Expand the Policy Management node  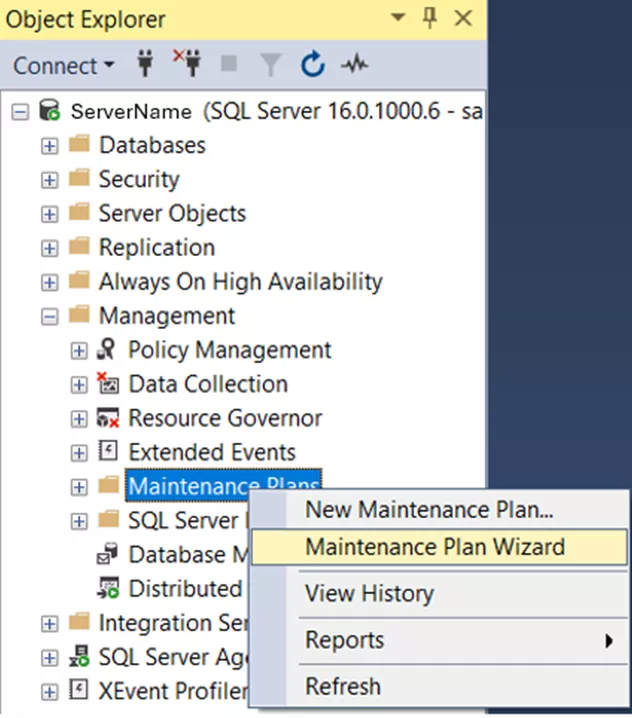point(79,351)
